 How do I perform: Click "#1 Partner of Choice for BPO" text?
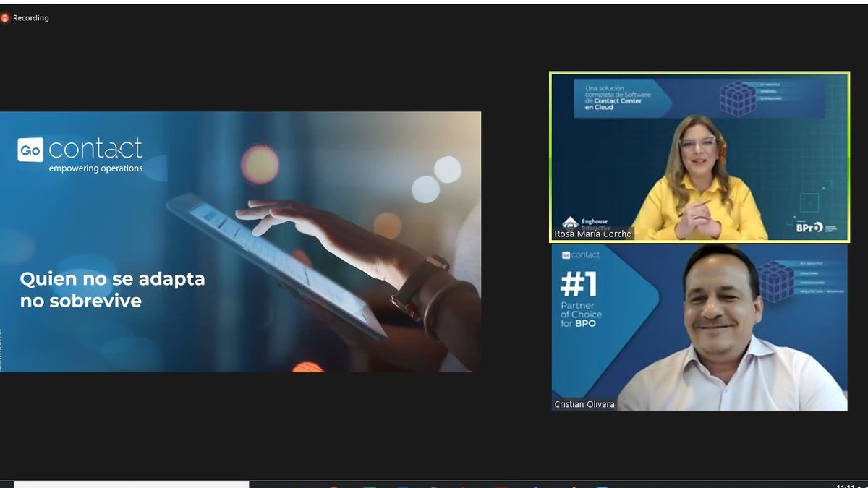(x=583, y=300)
